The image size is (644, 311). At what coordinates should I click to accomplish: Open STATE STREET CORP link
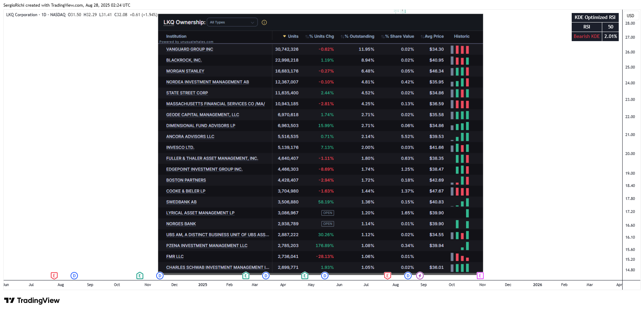tap(187, 93)
